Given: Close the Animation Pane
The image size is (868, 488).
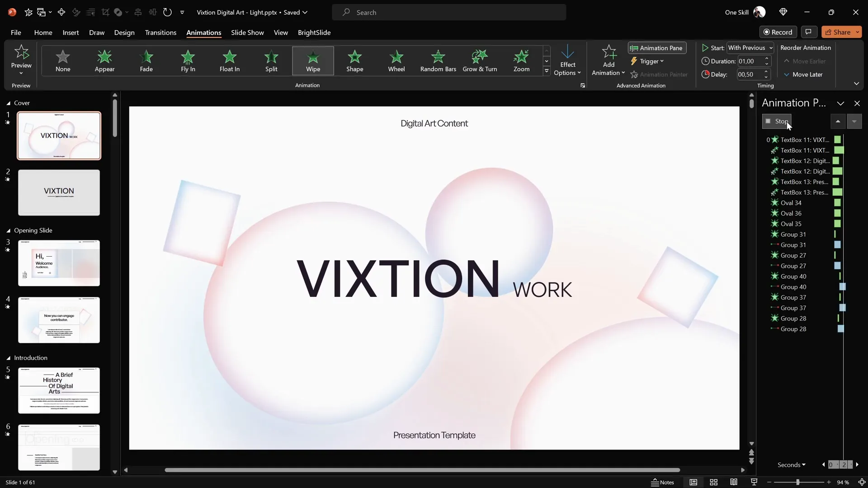Looking at the screenshot, I should click(x=857, y=103).
